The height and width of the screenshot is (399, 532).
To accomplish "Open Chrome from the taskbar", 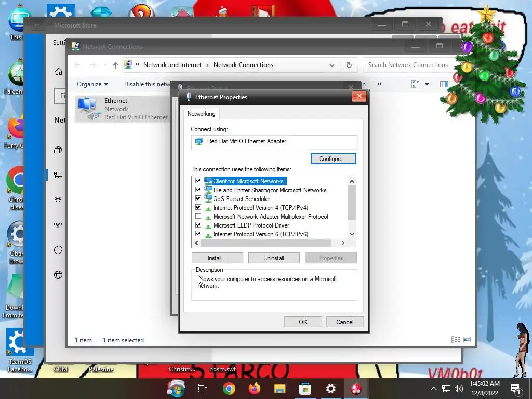I will coord(229,389).
